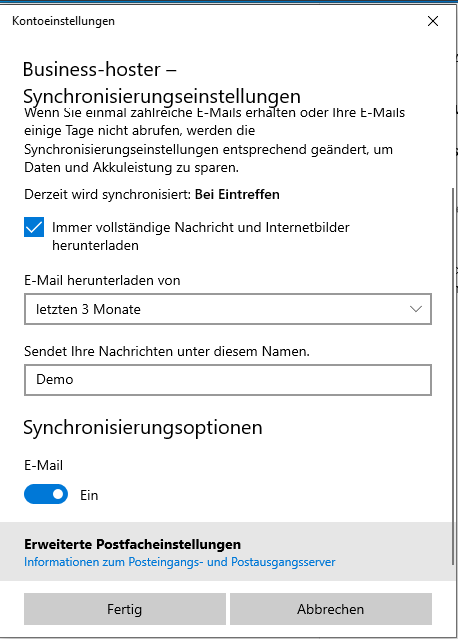This screenshot has height=639, width=458.
Task: Click the chevron arrow in the download period combo box
Action: point(416,309)
